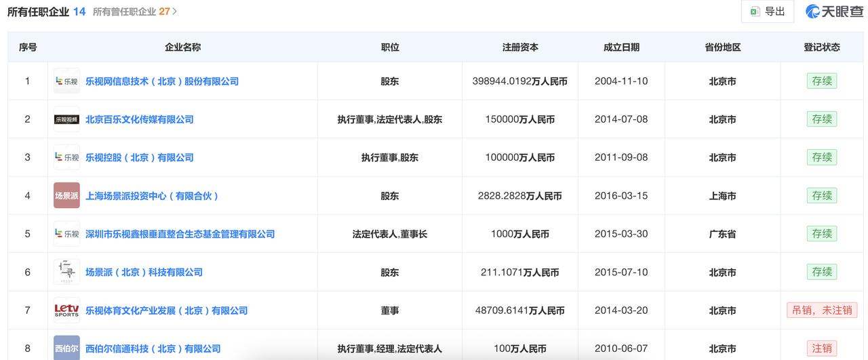Switch to the 所有任职企业 14 tab
Screen dimensions: 868x360
coord(46,12)
